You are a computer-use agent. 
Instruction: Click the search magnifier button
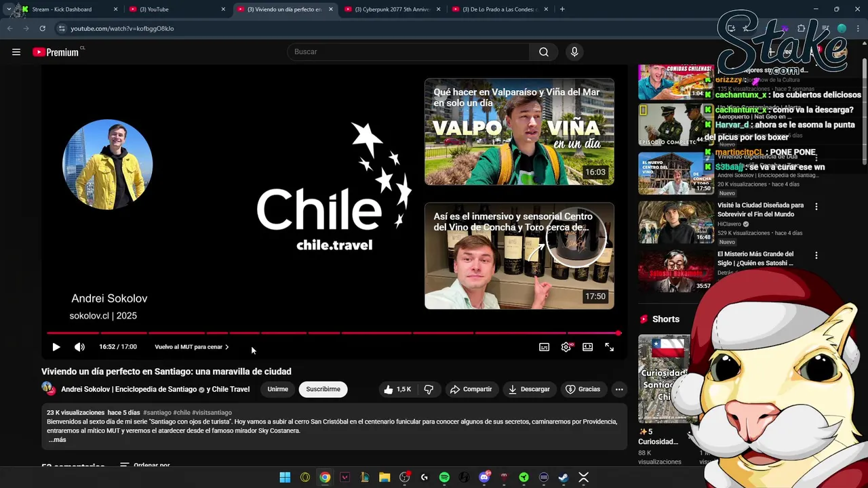544,52
